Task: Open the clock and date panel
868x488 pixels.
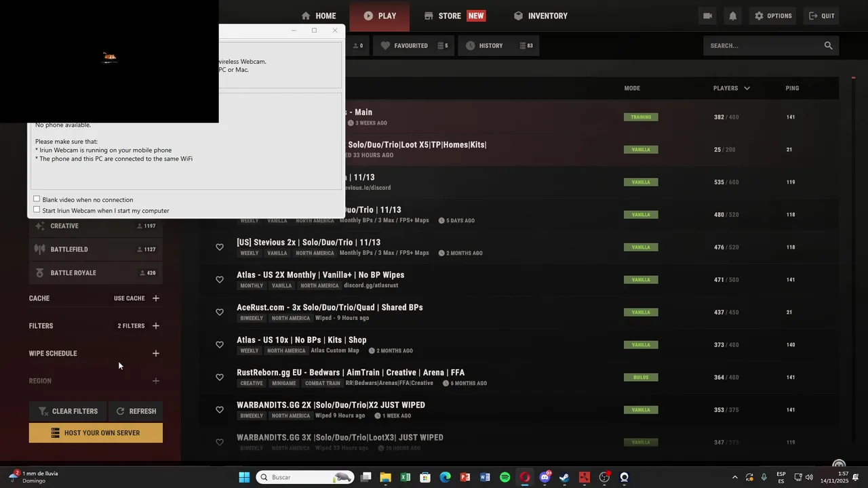Action: pyautogui.click(x=835, y=477)
